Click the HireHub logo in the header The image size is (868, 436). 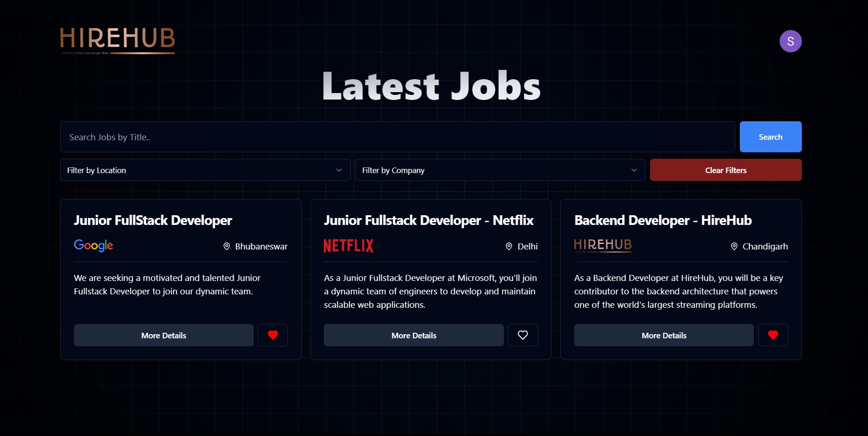point(117,41)
